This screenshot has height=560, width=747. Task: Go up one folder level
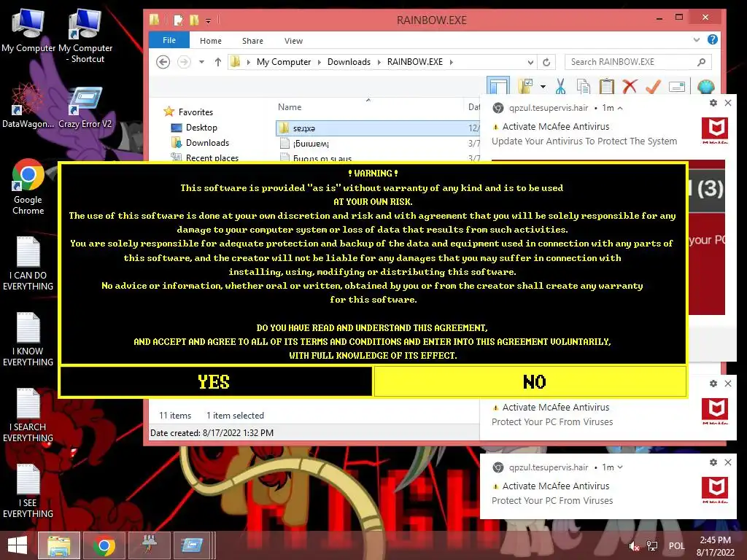coord(217,62)
